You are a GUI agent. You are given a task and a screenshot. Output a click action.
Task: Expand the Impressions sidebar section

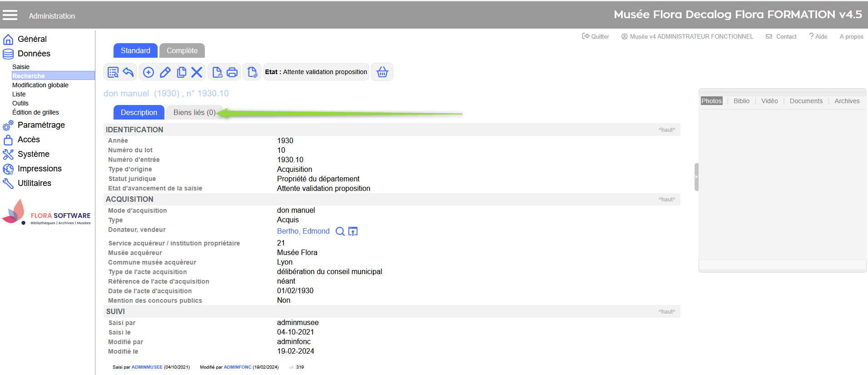tap(40, 169)
